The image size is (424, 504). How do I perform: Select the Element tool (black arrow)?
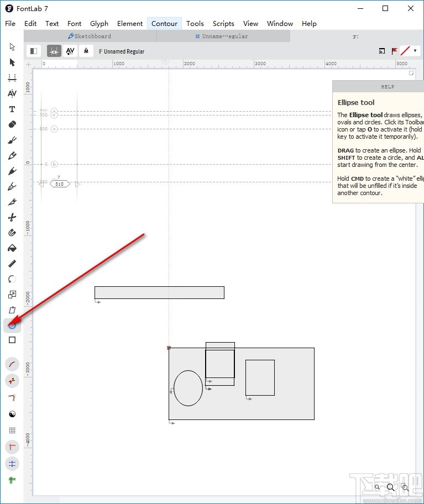point(12,62)
